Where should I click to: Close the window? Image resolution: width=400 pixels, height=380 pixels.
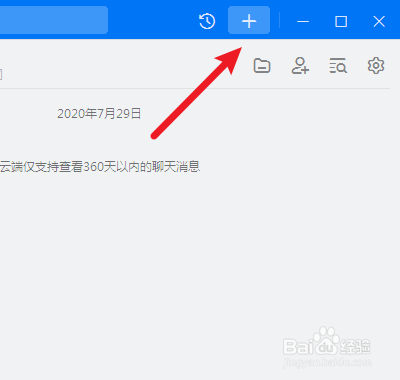(379, 22)
